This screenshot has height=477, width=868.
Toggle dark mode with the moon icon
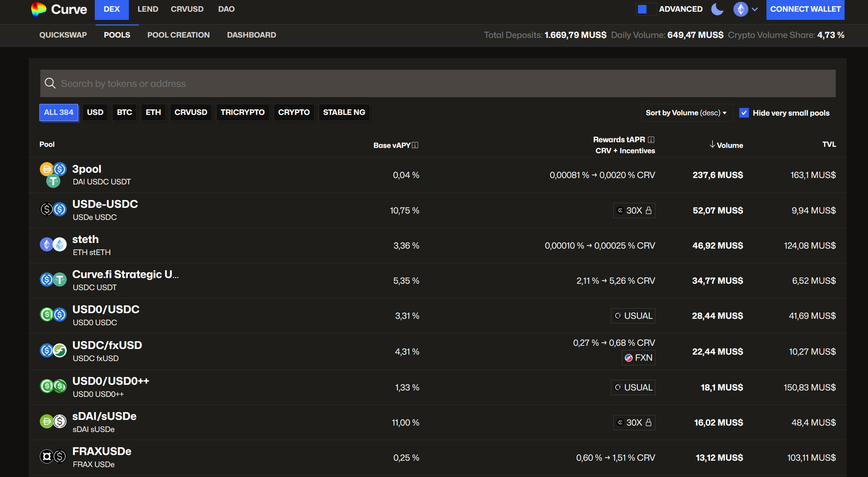pyautogui.click(x=717, y=9)
